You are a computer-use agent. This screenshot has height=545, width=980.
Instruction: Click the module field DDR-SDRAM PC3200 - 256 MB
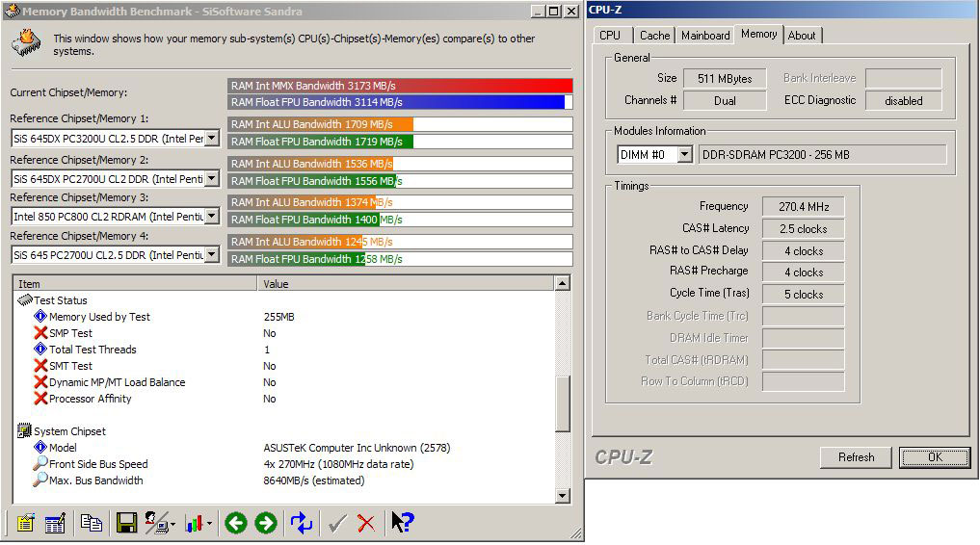pyautogui.click(x=822, y=155)
